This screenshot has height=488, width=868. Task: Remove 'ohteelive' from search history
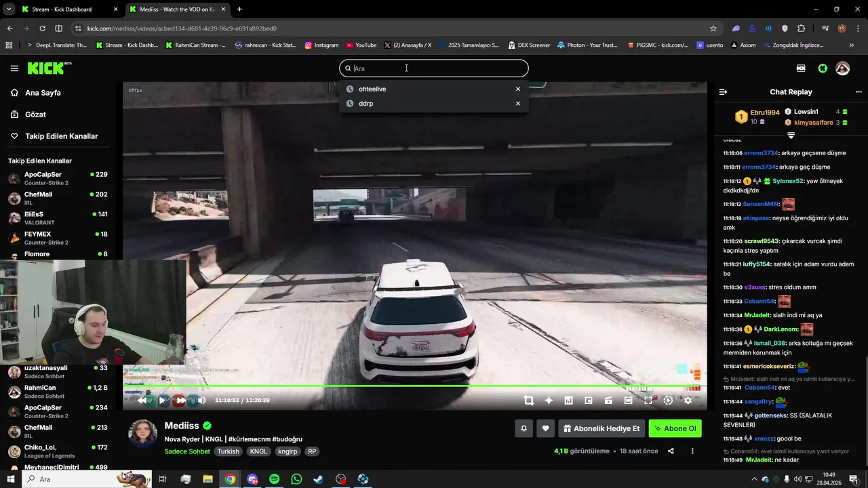tap(518, 89)
